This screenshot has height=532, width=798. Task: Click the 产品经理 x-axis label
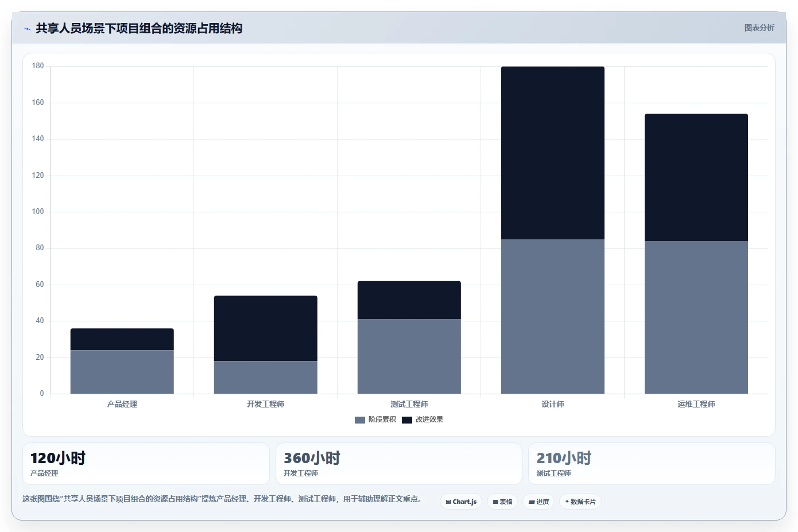coord(122,404)
